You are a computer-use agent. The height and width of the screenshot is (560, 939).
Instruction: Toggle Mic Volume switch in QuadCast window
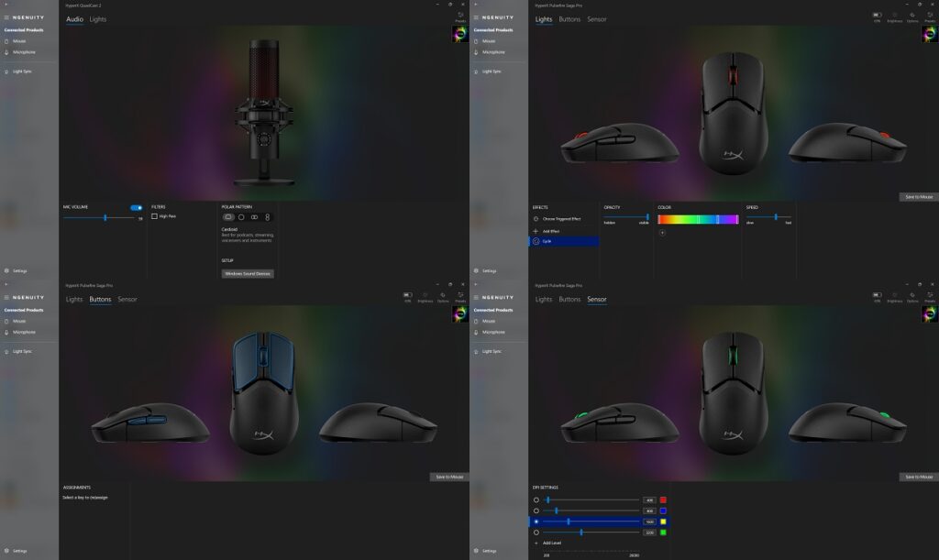click(x=137, y=208)
